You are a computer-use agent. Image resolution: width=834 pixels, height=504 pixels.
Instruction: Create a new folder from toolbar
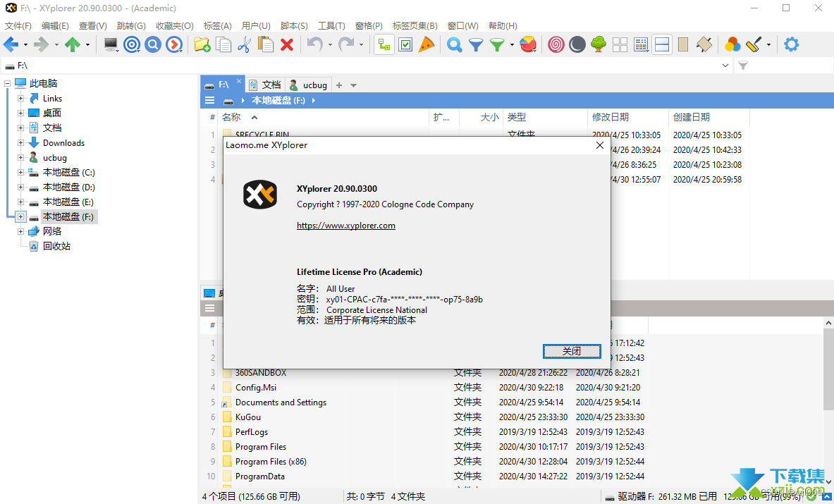202,44
